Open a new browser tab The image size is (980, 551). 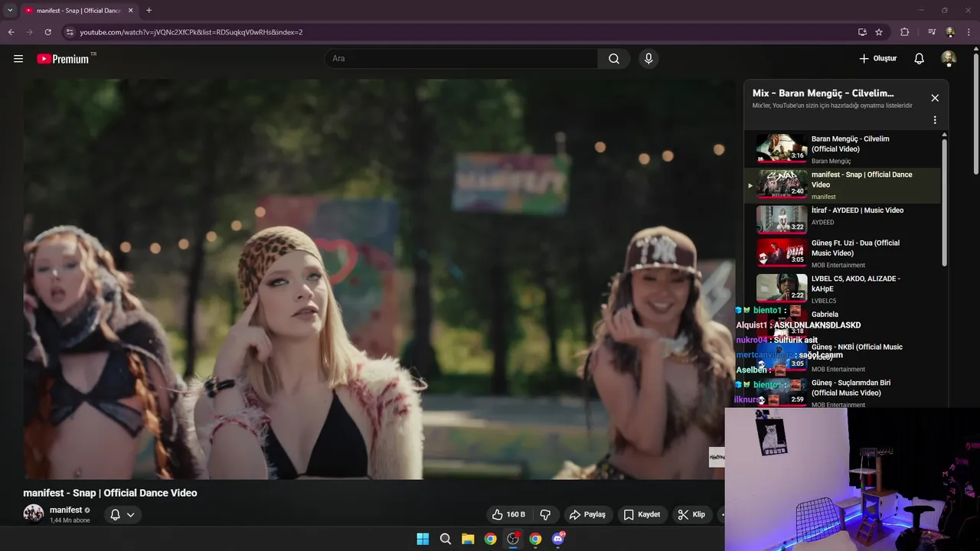coord(149,11)
